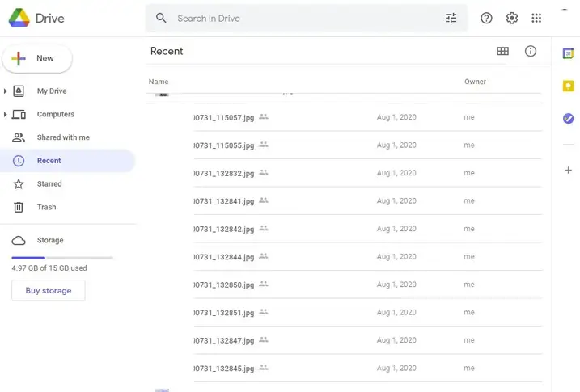
Task: Click shared icon next to 0731_132841.jpg
Action: [264, 200]
